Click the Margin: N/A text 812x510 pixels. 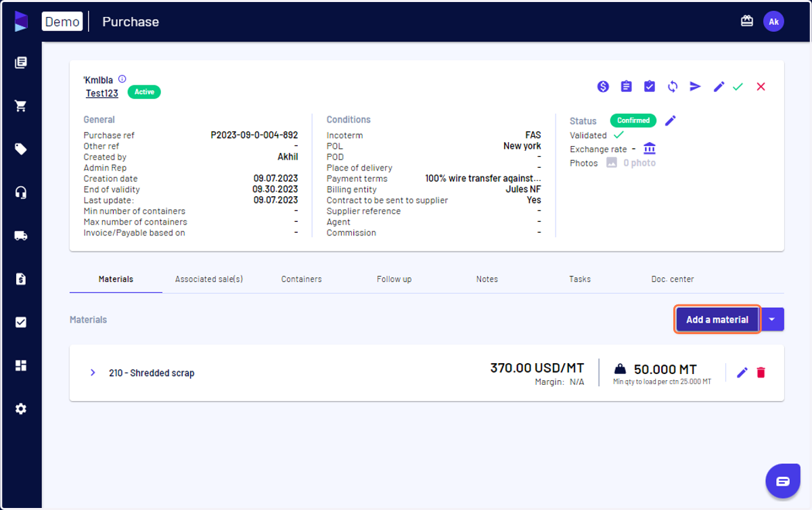560,382
